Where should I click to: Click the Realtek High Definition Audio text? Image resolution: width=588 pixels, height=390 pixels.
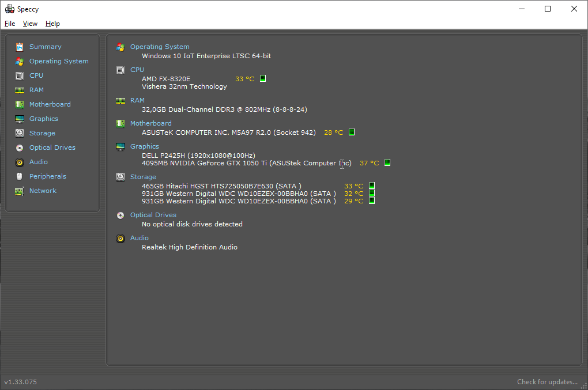(190, 247)
